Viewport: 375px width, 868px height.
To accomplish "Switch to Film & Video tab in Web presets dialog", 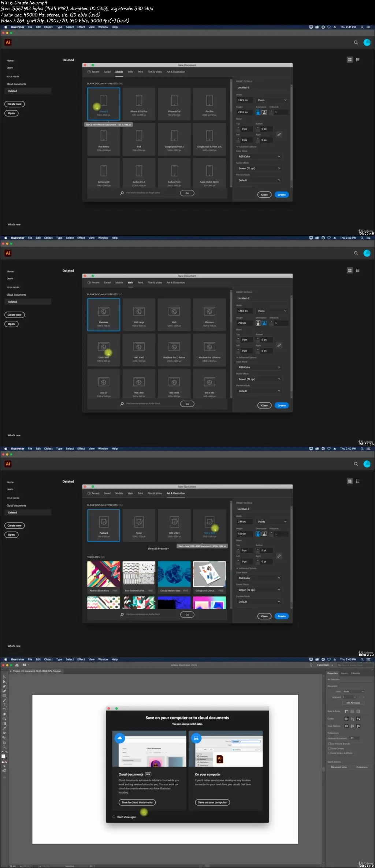I will pos(155,283).
